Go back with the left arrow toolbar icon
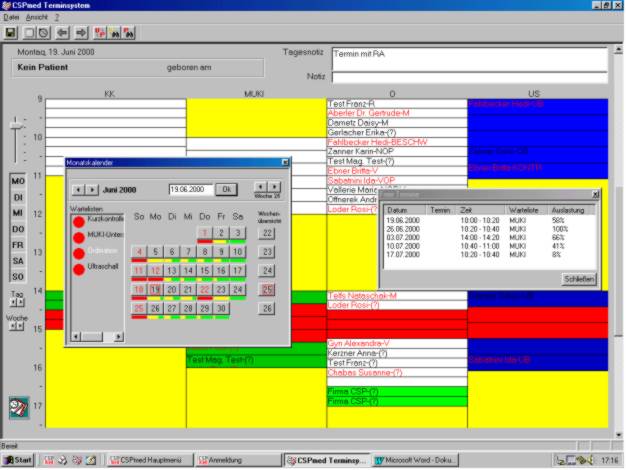Image resolution: width=626 pixels, height=470 pixels. pyautogui.click(x=62, y=33)
